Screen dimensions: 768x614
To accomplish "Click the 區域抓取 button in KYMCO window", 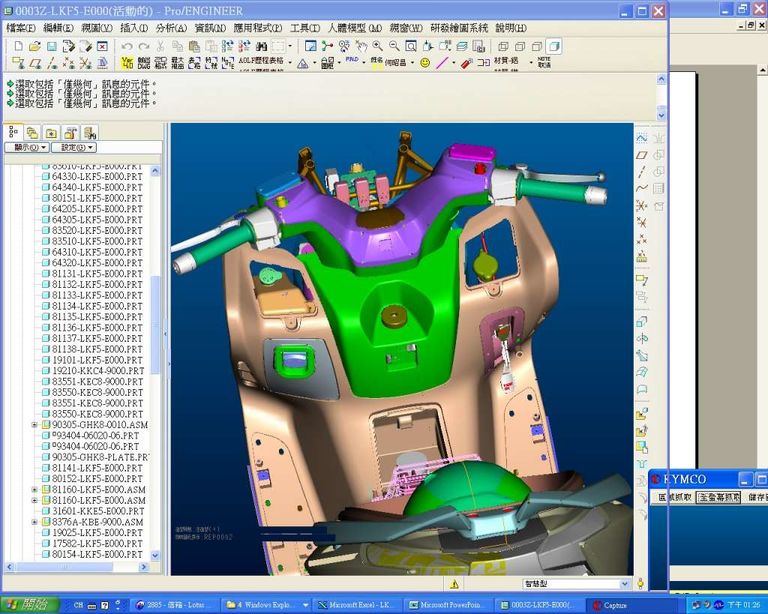I will [674, 497].
